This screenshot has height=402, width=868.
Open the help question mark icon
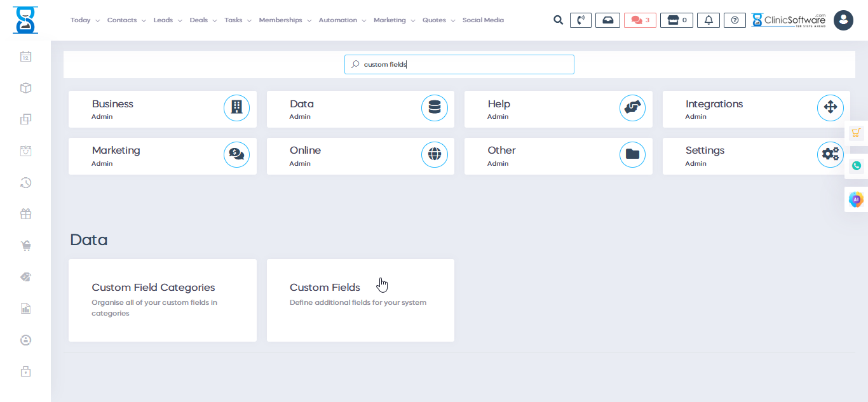tap(735, 20)
